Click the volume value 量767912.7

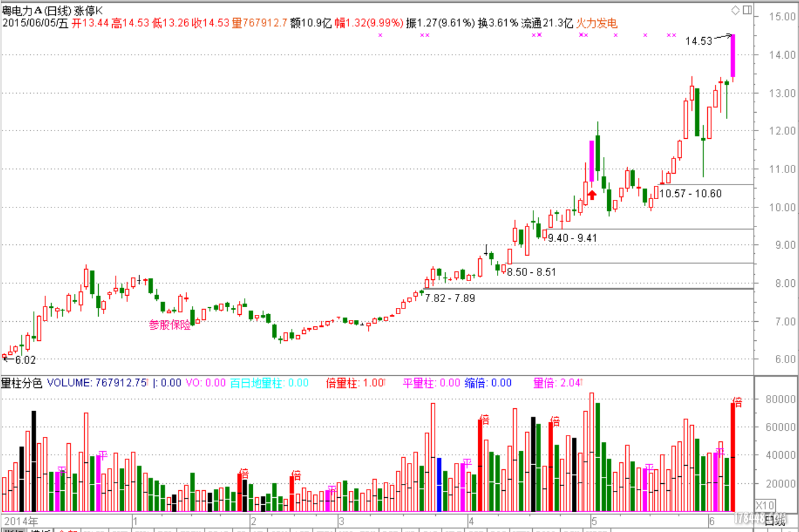pyautogui.click(x=260, y=23)
